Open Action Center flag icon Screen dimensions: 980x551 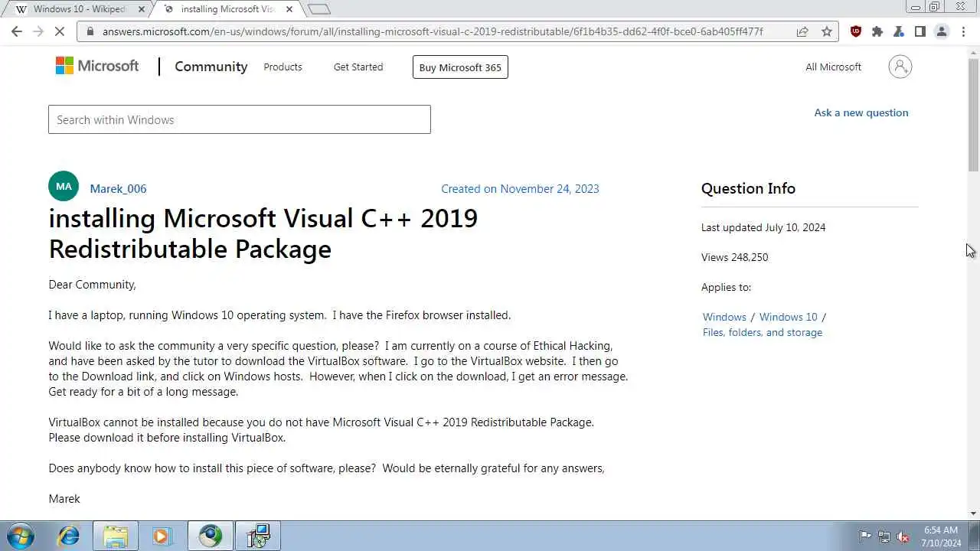tap(865, 536)
